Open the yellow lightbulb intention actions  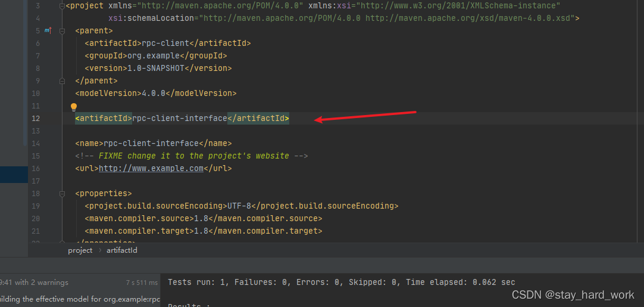(74, 107)
